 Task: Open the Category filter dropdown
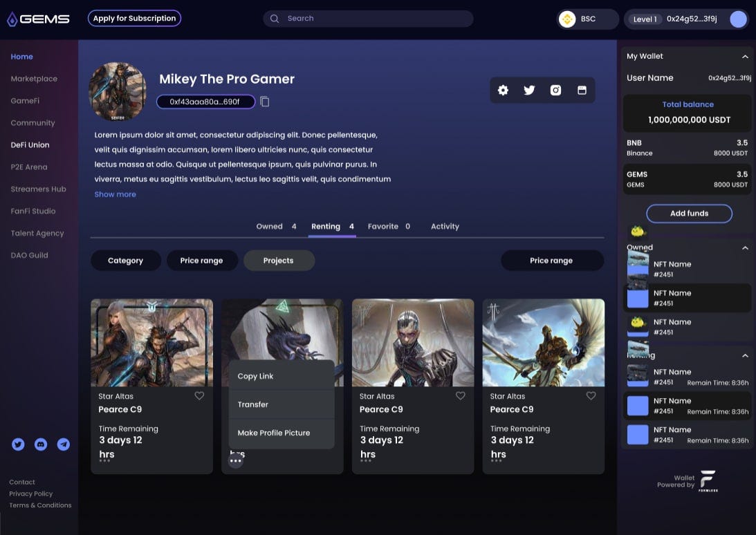point(126,261)
